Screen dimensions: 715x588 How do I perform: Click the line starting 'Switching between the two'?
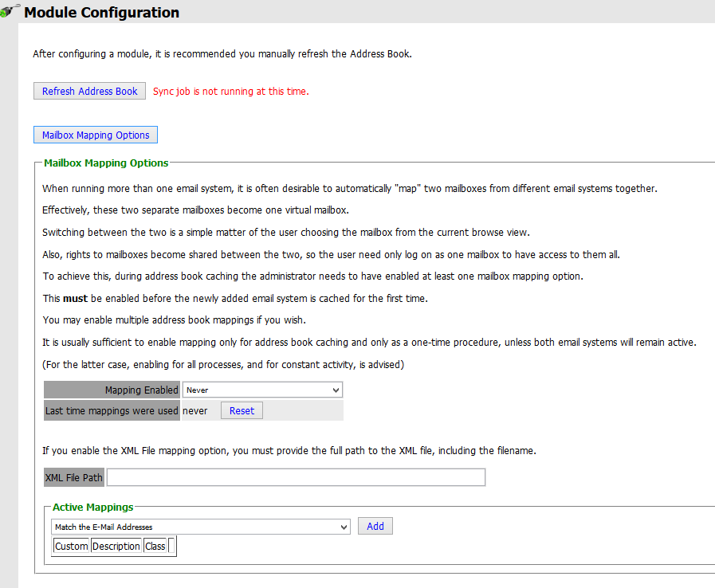pyautogui.click(x=286, y=233)
